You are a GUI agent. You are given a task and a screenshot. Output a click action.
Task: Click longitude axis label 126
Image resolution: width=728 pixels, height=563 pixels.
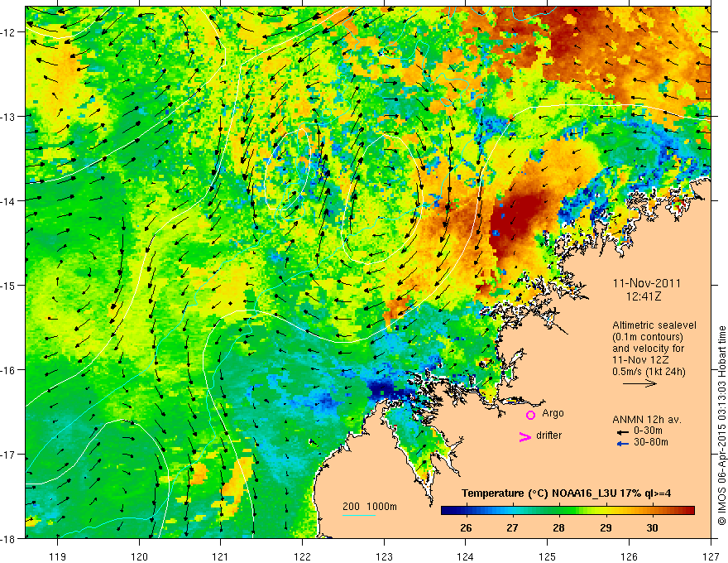(x=629, y=557)
